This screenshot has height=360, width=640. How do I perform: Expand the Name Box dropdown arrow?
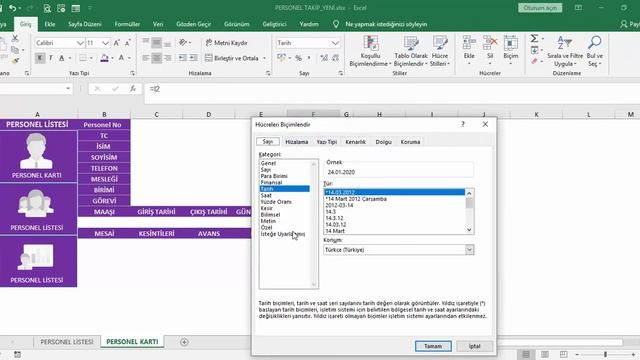point(68,89)
